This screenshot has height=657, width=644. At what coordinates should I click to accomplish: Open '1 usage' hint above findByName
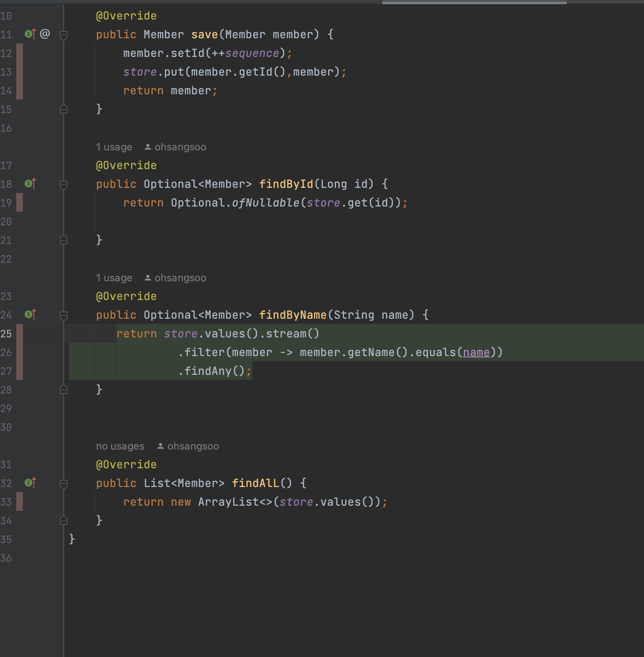click(114, 278)
